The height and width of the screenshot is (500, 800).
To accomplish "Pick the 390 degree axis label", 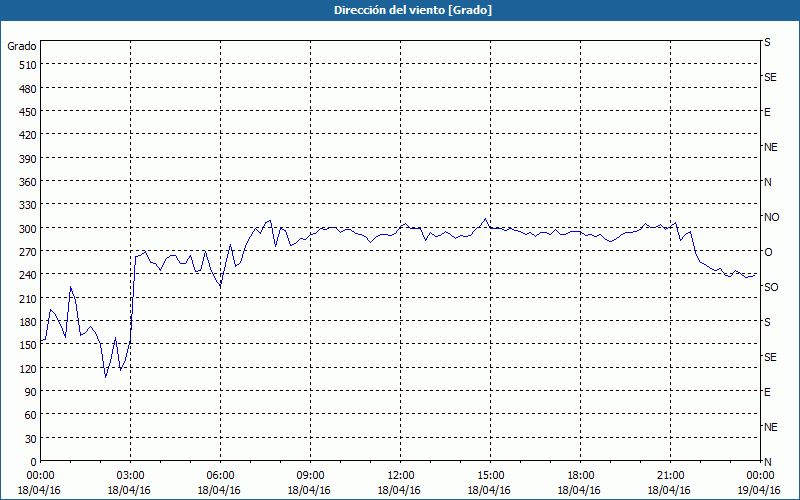I will pos(28,159).
